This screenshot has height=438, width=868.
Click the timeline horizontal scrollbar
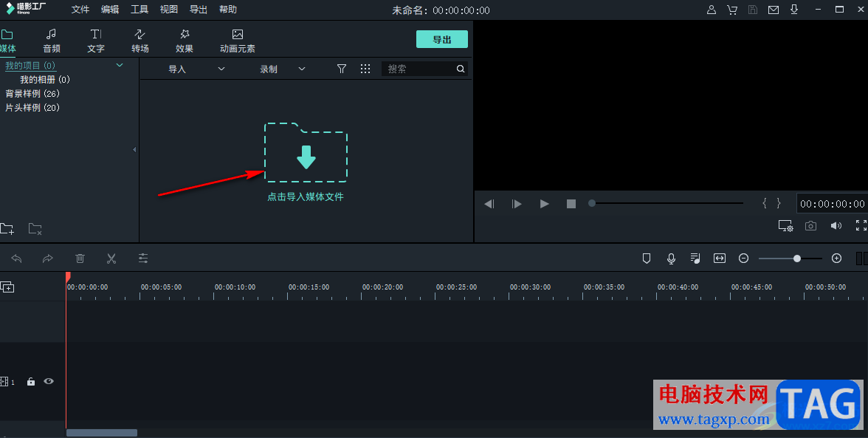pyautogui.click(x=101, y=433)
